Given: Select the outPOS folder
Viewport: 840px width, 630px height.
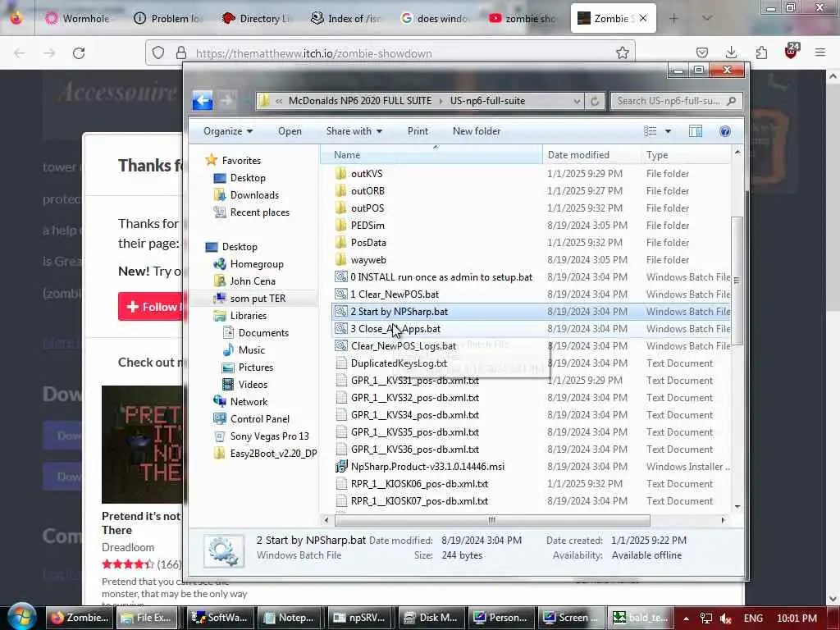Looking at the screenshot, I should (367, 208).
